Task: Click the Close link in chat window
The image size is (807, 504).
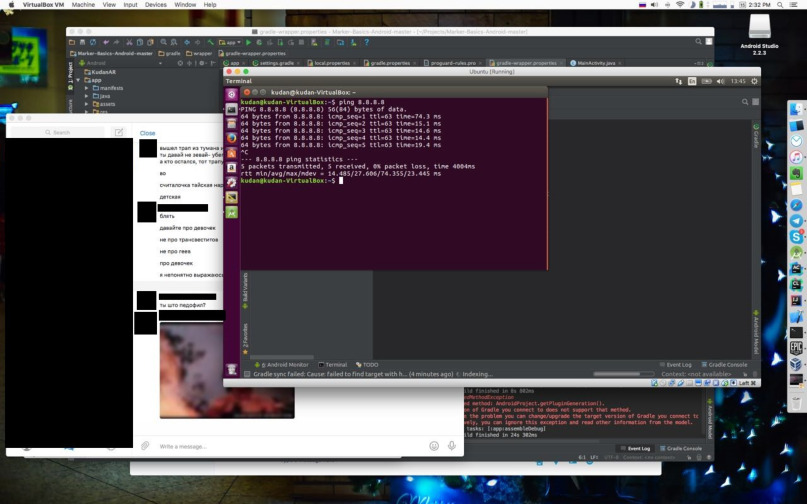Action: click(147, 132)
